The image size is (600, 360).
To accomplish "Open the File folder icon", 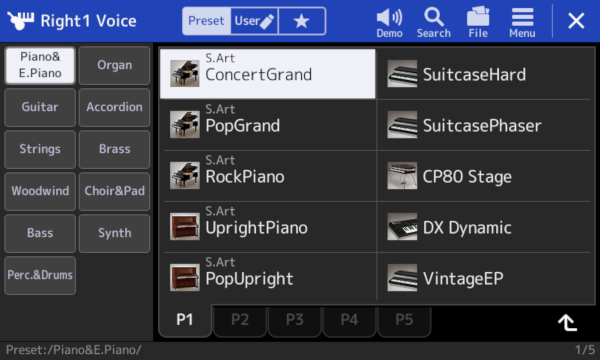I will [x=478, y=22].
